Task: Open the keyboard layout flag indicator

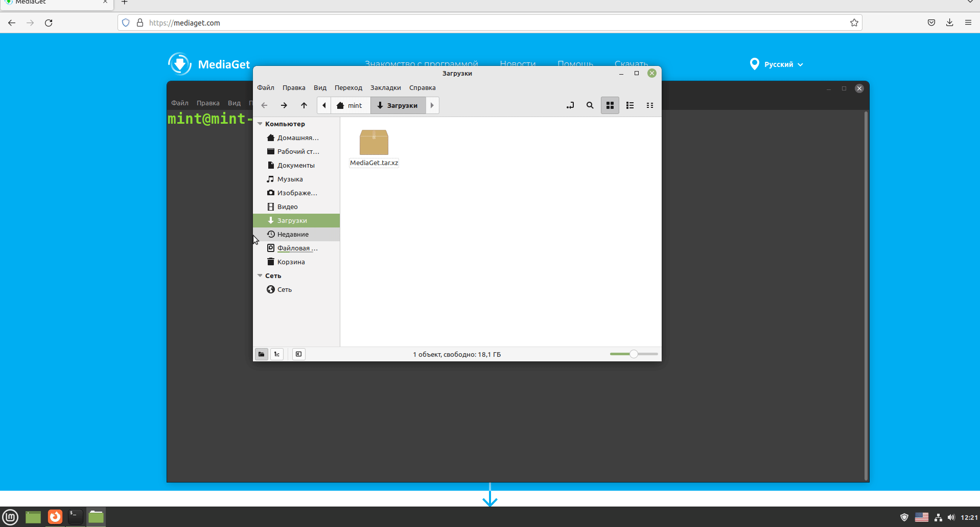Action: point(922,517)
